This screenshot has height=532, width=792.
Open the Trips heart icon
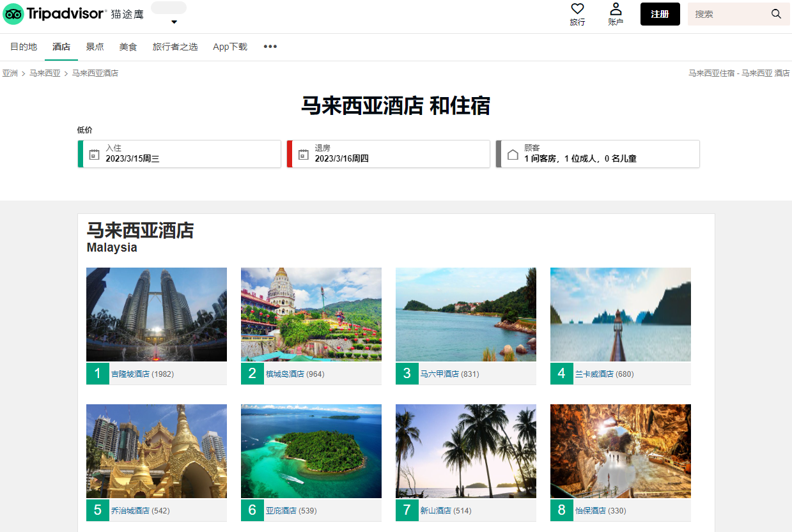[x=577, y=9]
